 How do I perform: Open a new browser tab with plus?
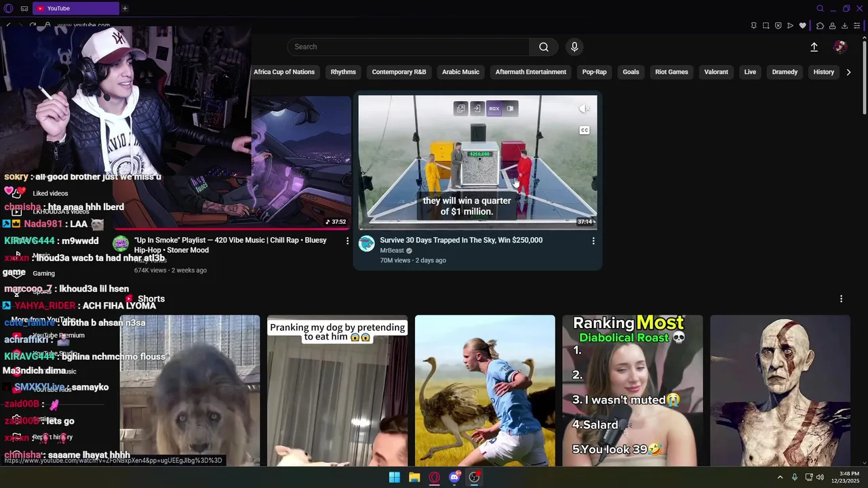(125, 8)
